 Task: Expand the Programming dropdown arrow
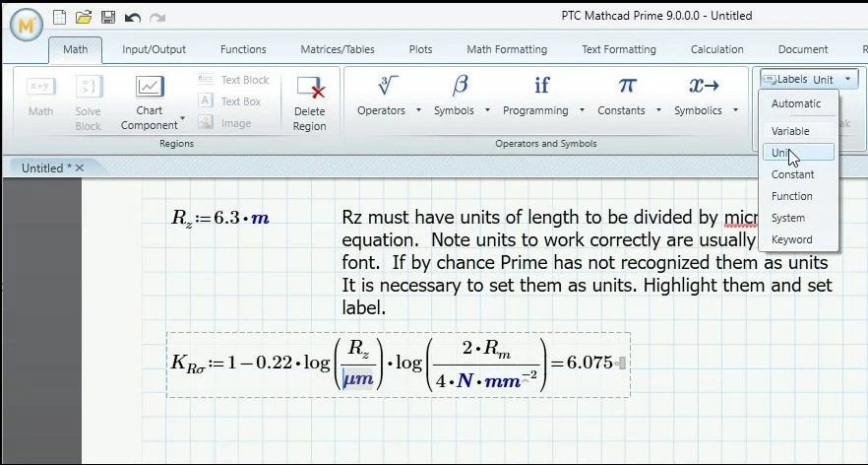582,110
